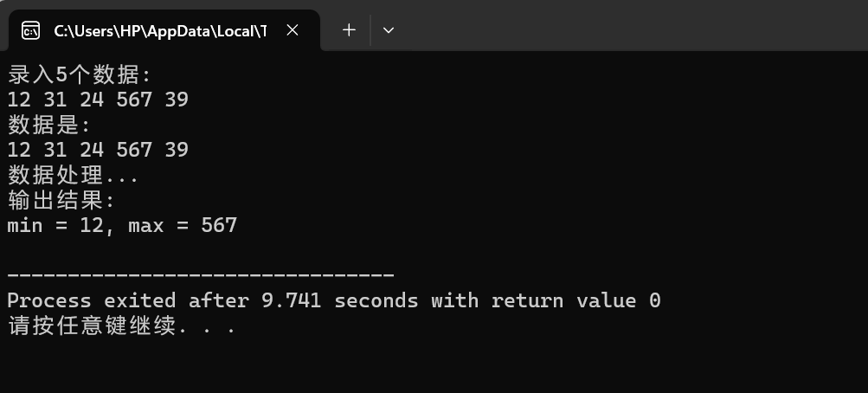
Task: Expand the new tab profile dropdown
Action: [x=389, y=30]
